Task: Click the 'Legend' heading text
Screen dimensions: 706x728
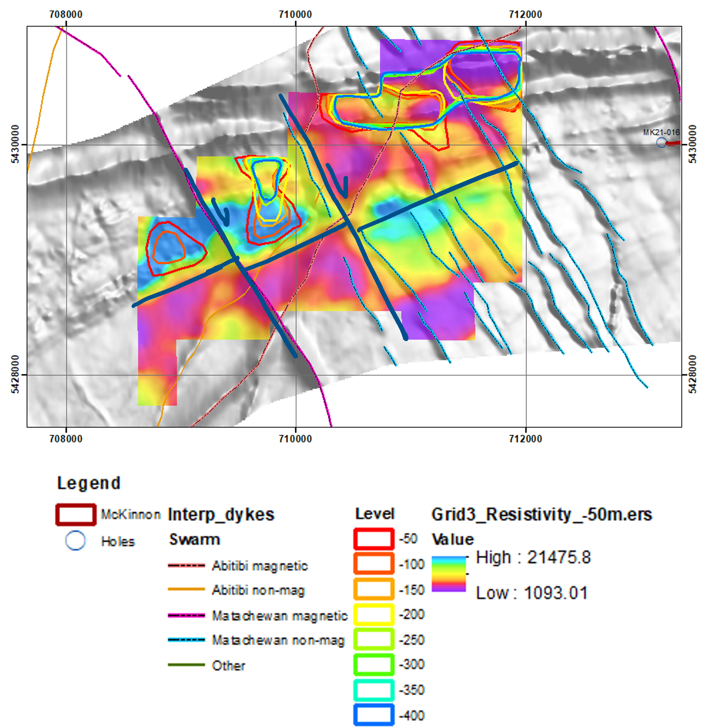Action: click(89, 483)
